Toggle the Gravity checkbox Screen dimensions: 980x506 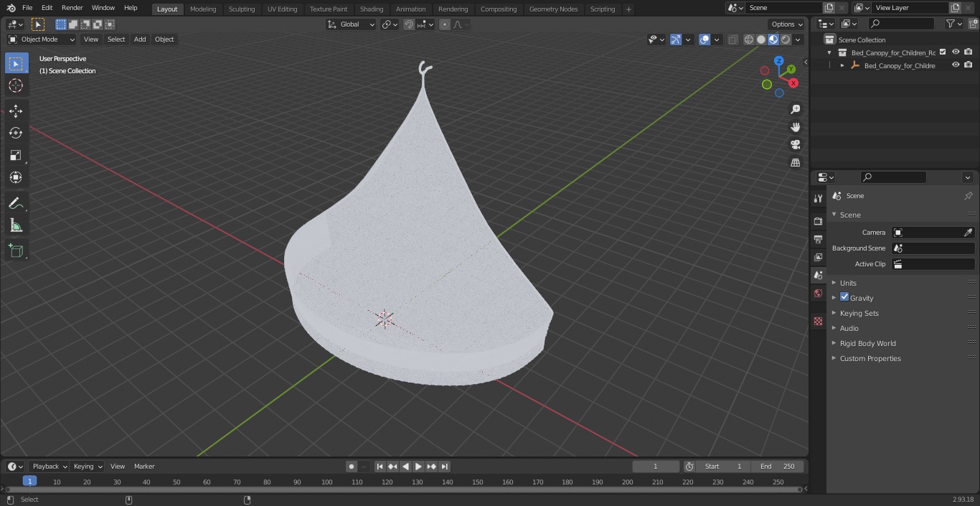click(844, 297)
